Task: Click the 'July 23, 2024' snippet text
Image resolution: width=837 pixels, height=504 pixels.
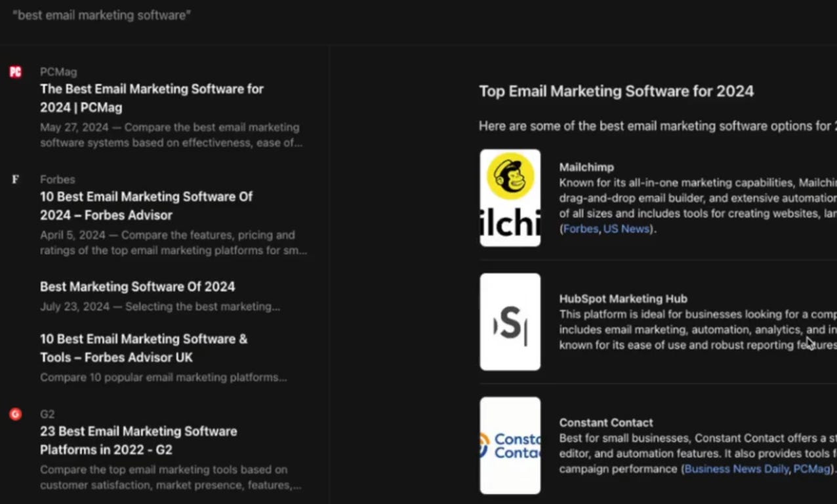Action: pos(160,307)
